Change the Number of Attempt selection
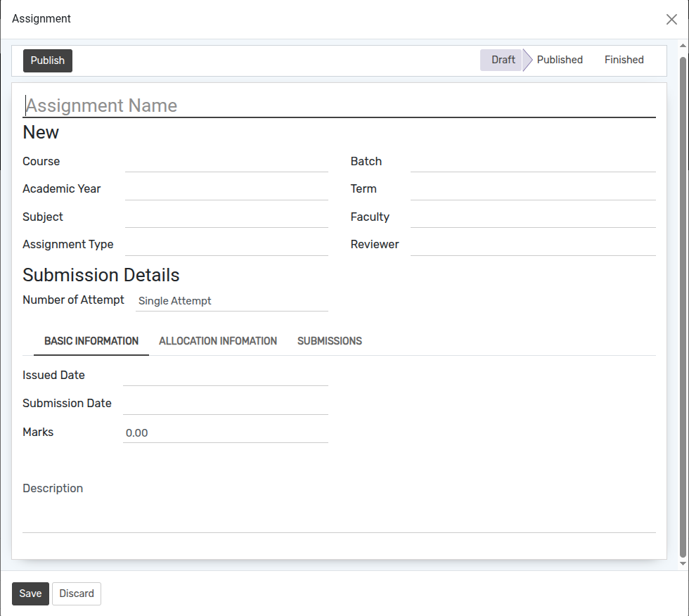This screenshot has height=616, width=689. point(231,301)
